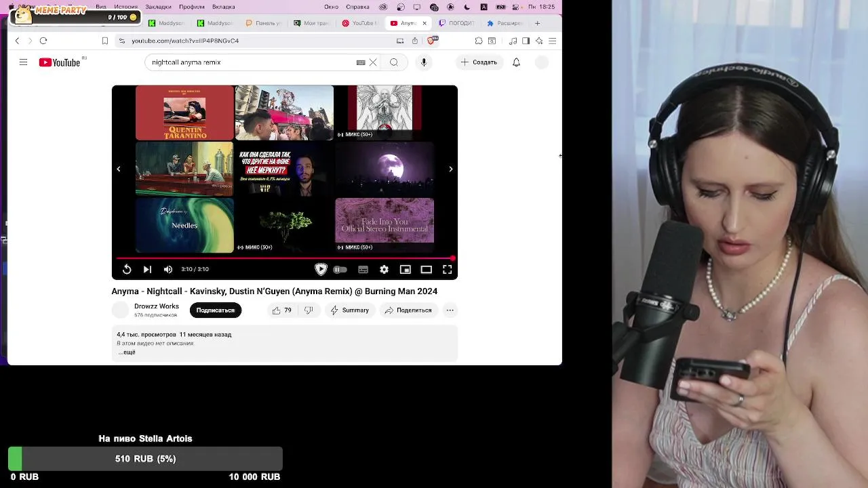Switch to theater mode
868x488 pixels.
pos(427,269)
